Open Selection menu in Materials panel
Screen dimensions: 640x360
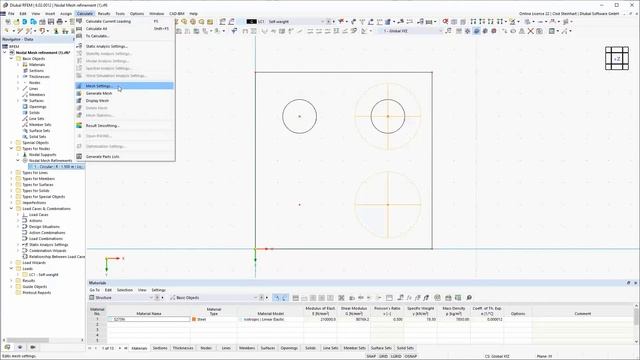125,290
